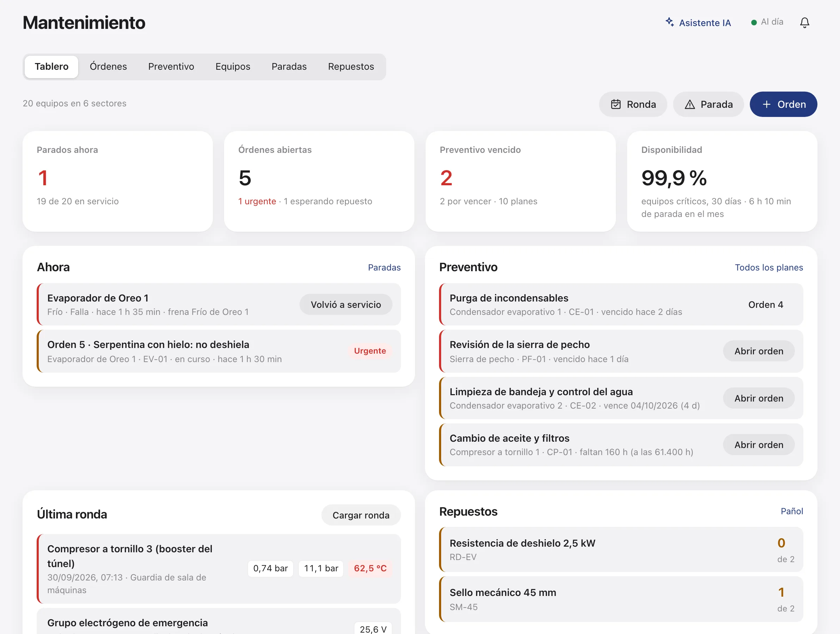
Task: Open the Preventivo vencido summary card
Action: pyautogui.click(x=520, y=181)
